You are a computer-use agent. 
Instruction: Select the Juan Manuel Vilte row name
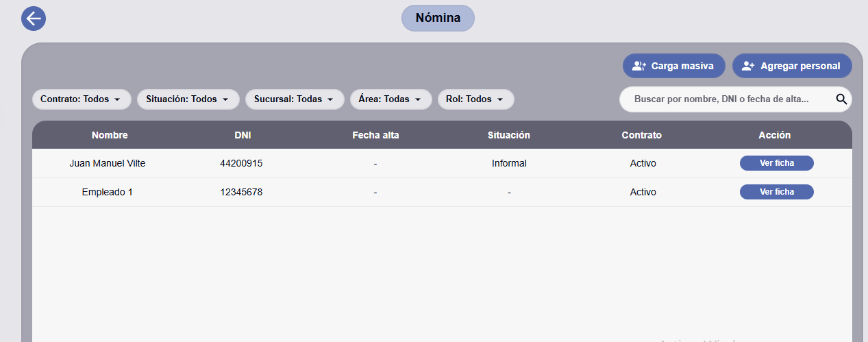tap(108, 163)
